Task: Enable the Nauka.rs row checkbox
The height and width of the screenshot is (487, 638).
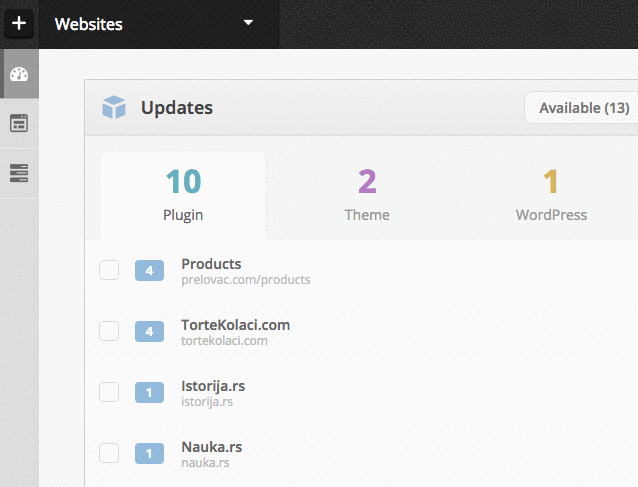Action: click(x=109, y=453)
